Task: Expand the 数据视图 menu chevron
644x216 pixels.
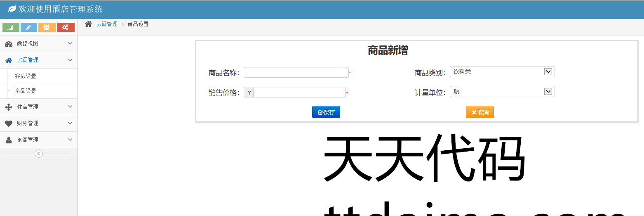Action: click(x=70, y=43)
